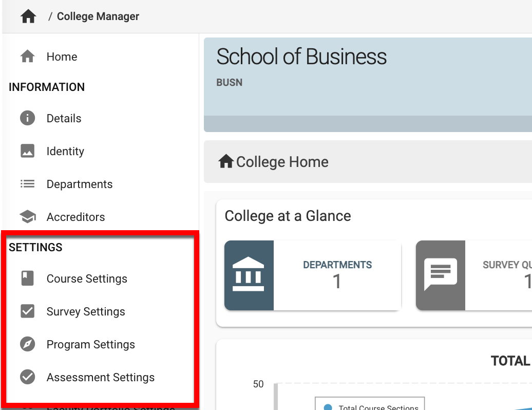Click the College at a Glance heading
This screenshot has width=532, height=410.
coord(288,216)
